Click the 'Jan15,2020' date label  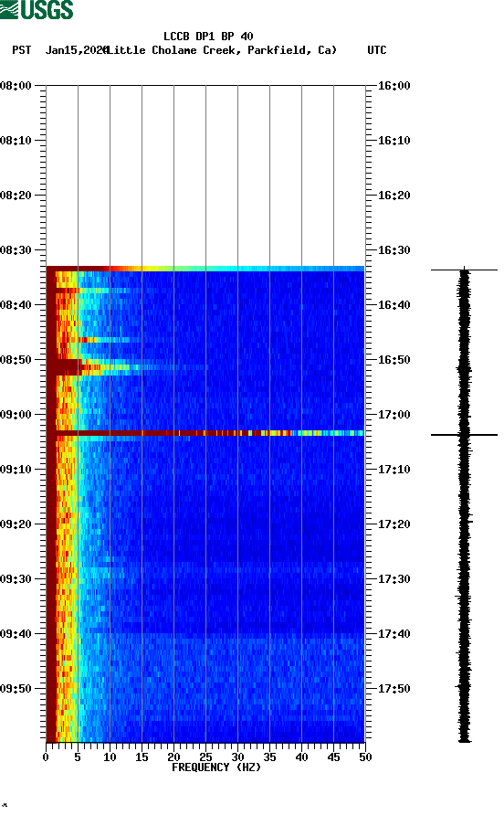click(77, 50)
